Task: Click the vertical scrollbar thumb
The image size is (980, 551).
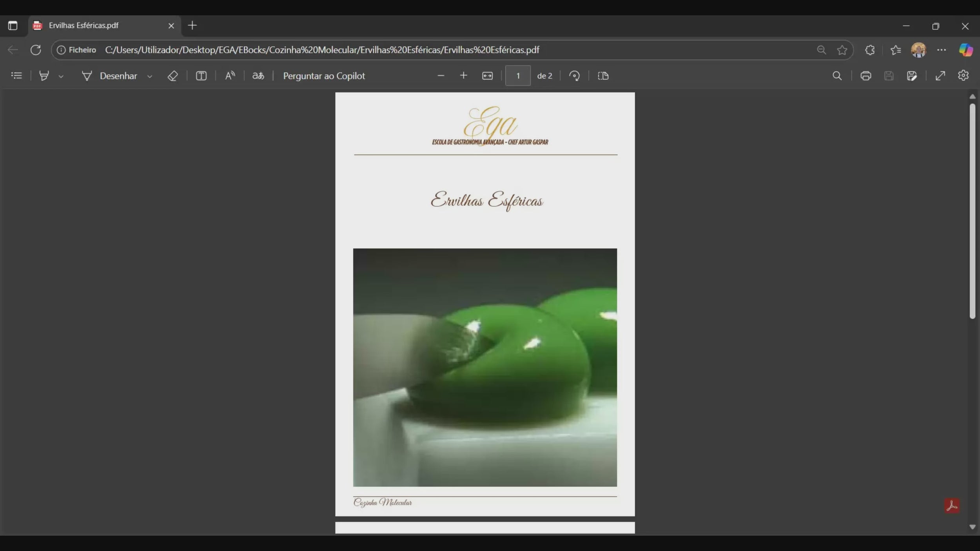Action: [972, 212]
